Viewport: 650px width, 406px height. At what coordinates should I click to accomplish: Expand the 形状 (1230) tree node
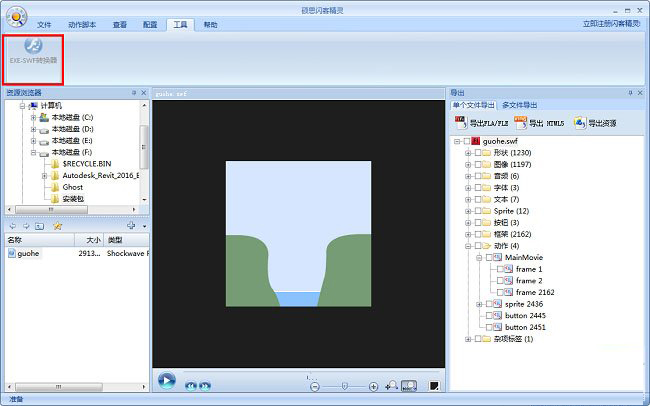tap(467, 153)
